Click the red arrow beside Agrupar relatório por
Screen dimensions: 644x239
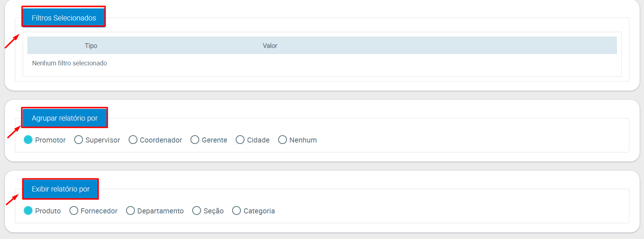click(14, 132)
